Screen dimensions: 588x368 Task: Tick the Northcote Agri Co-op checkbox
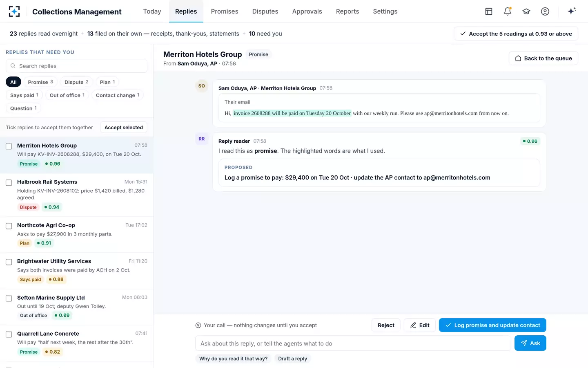[x=9, y=226]
